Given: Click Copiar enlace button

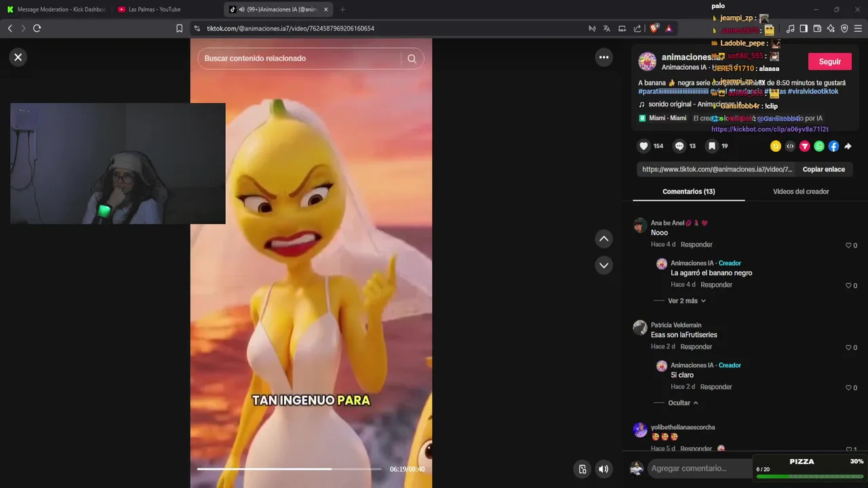Looking at the screenshot, I should pyautogui.click(x=823, y=169).
